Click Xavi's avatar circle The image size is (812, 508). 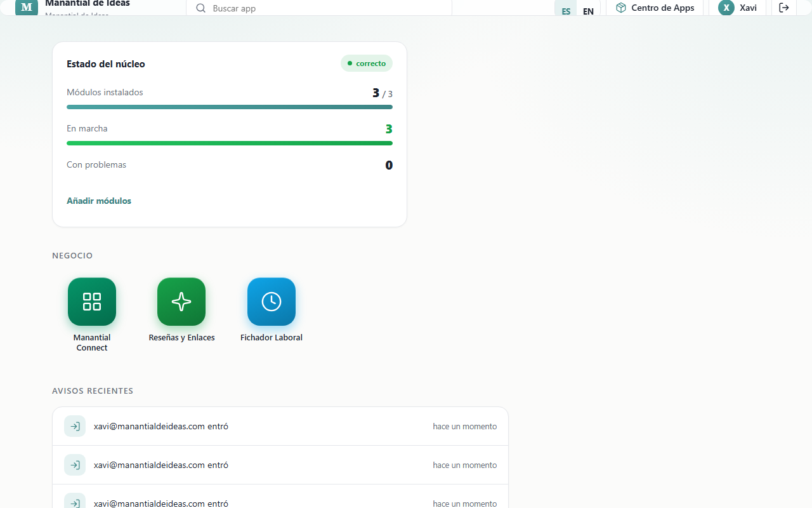pos(726,8)
